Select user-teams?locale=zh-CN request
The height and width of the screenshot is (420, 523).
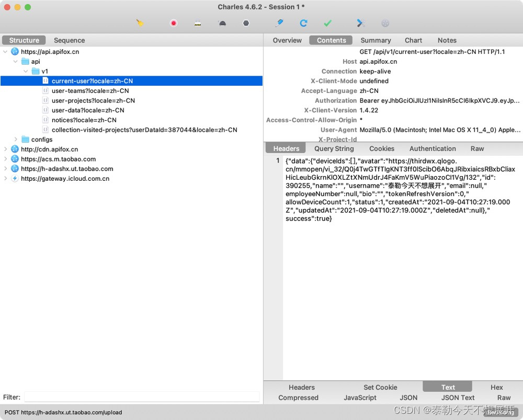[x=90, y=90]
